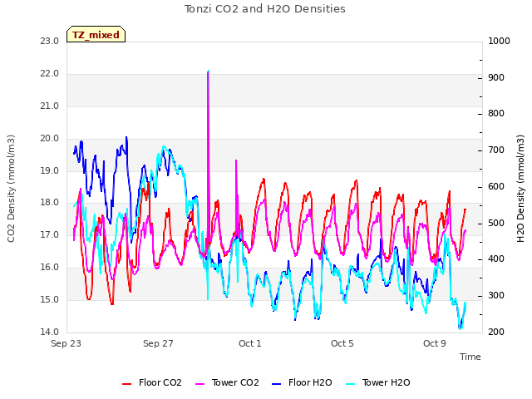Click the 'Time' x-axis label
Screen dimensions: 532x399
470,357
